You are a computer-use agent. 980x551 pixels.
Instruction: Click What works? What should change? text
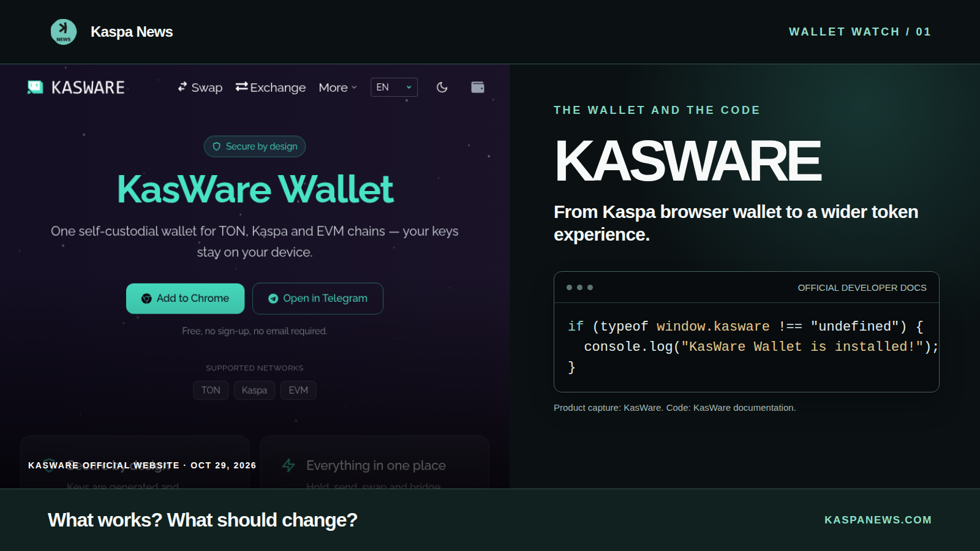(x=202, y=520)
